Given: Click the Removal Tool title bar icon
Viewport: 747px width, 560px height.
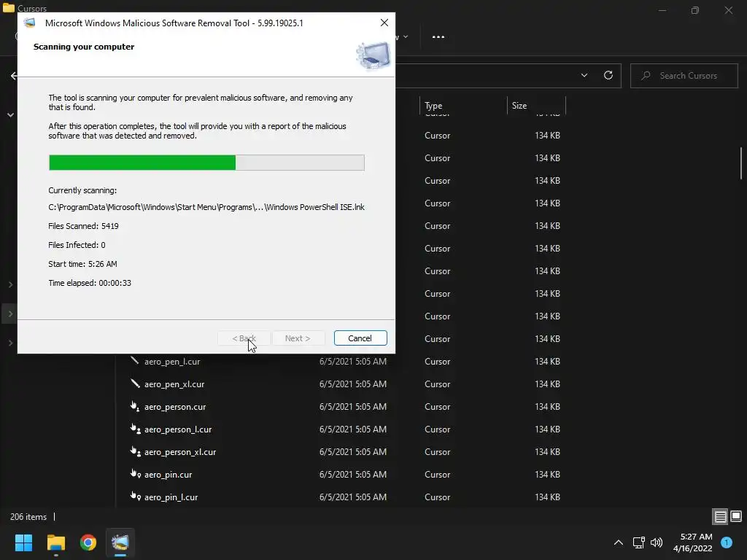Looking at the screenshot, I should tap(29, 23).
